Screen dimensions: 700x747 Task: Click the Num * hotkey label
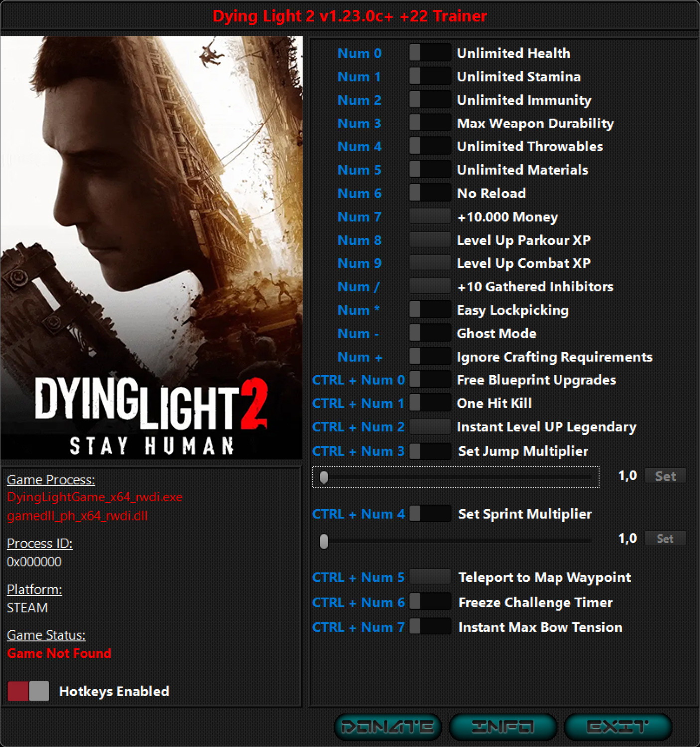point(358,310)
